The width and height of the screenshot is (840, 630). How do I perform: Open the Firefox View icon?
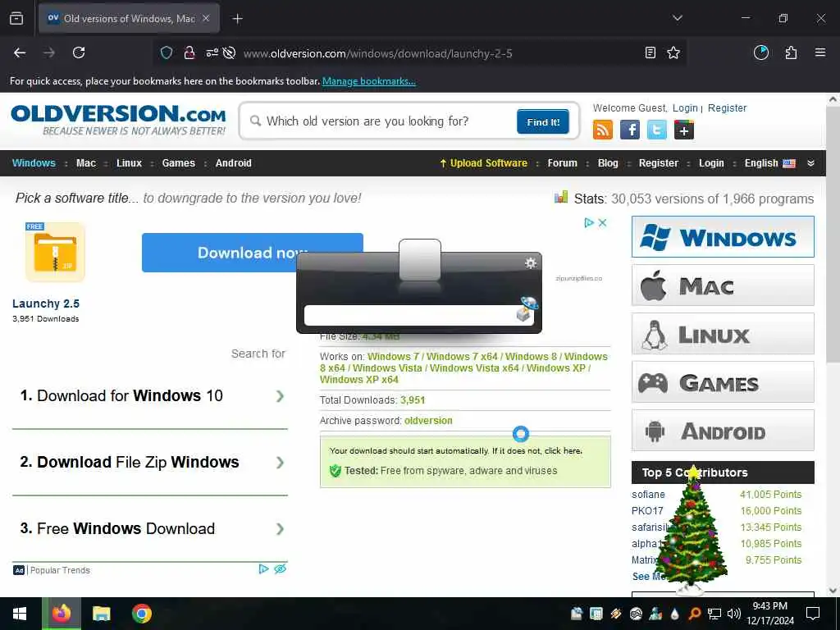(x=16, y=18)
